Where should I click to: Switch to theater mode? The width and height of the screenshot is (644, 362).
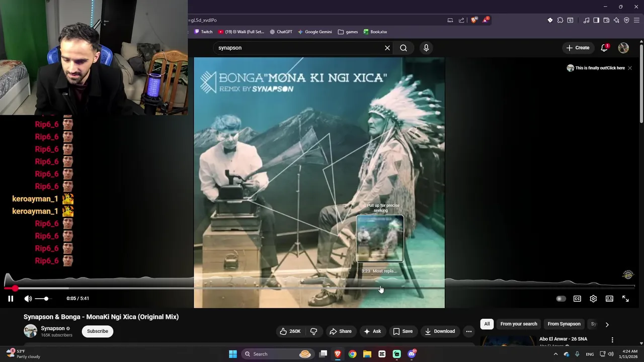(609, 299)
